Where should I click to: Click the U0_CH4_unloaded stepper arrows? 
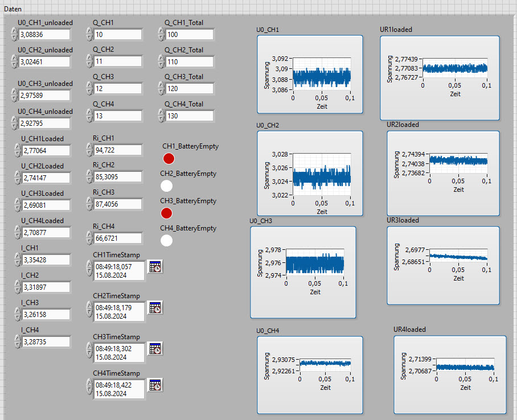click(x=14, y=123)
